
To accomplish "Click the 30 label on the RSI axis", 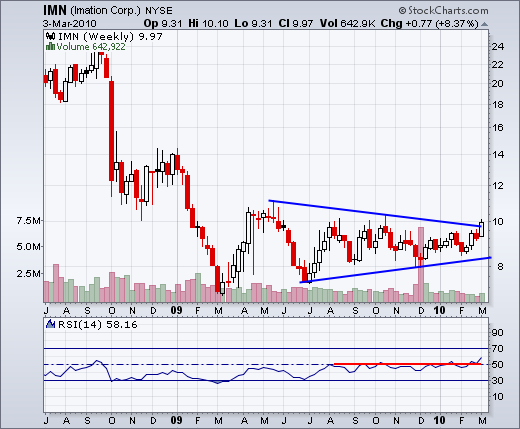I will pos(498,380).
